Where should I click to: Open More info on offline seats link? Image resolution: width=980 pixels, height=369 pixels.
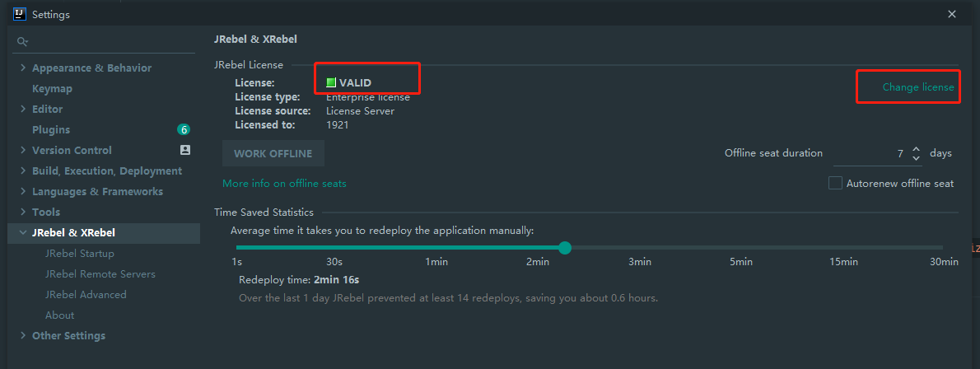point(284,183)
